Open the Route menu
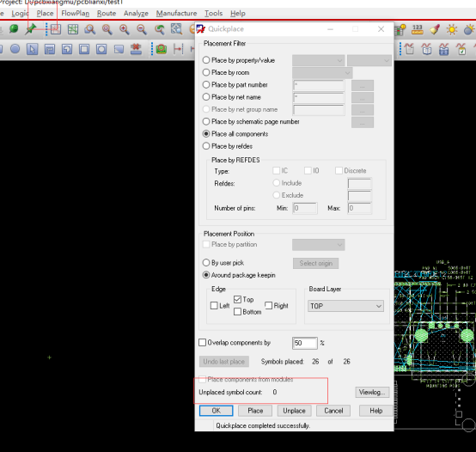Viewport: 476px width, 452px height. click(107, 14)
